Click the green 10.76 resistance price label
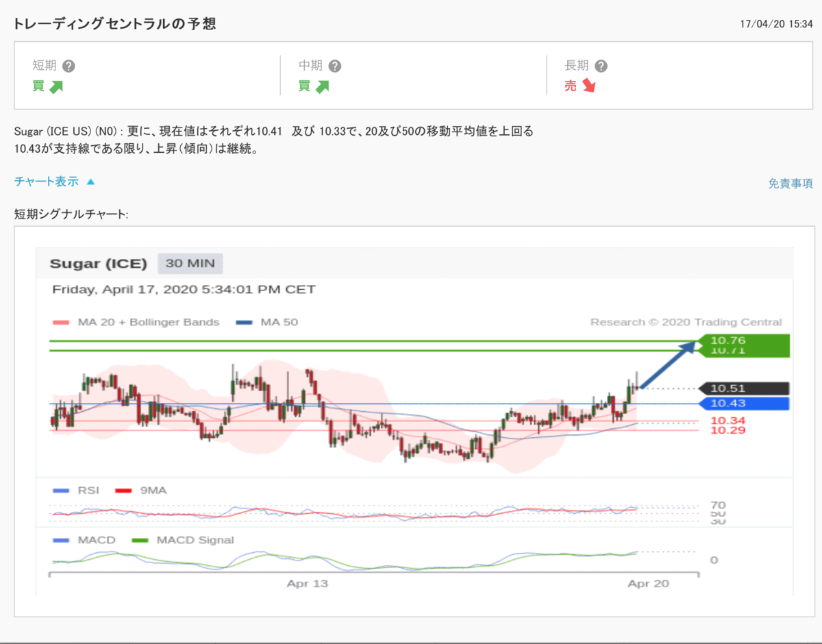The image size is (822, 644). click(x=744, y=340)
